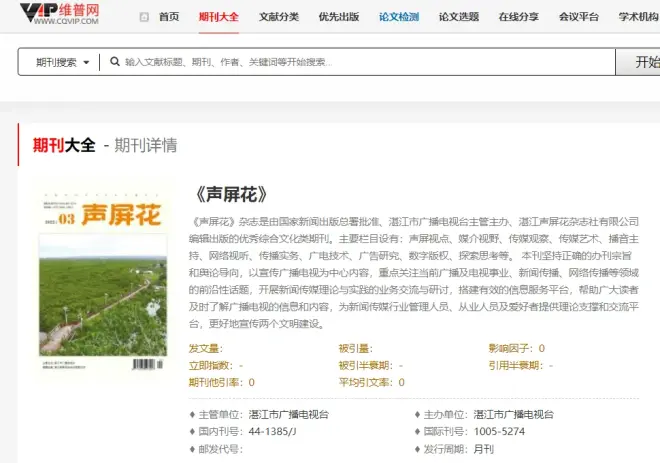Focus the journal search input field
The height and width of the screenshot is (463, 660).
click(360, 62)
